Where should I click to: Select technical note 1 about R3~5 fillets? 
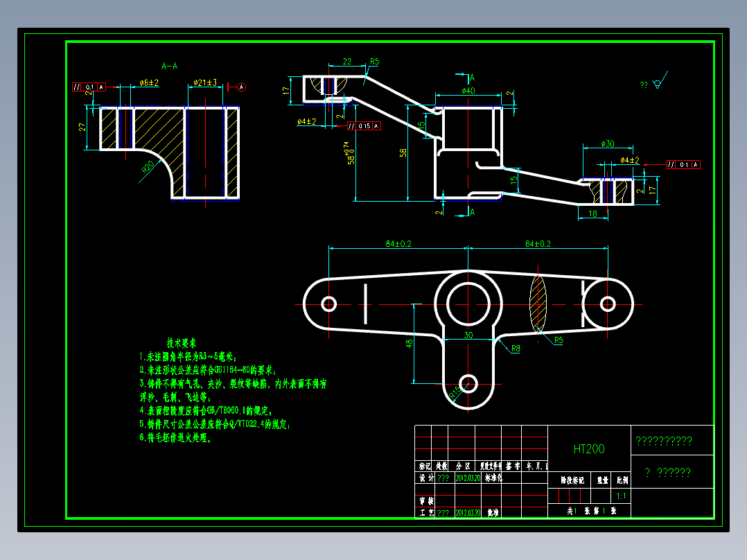(x=188, y=356)
